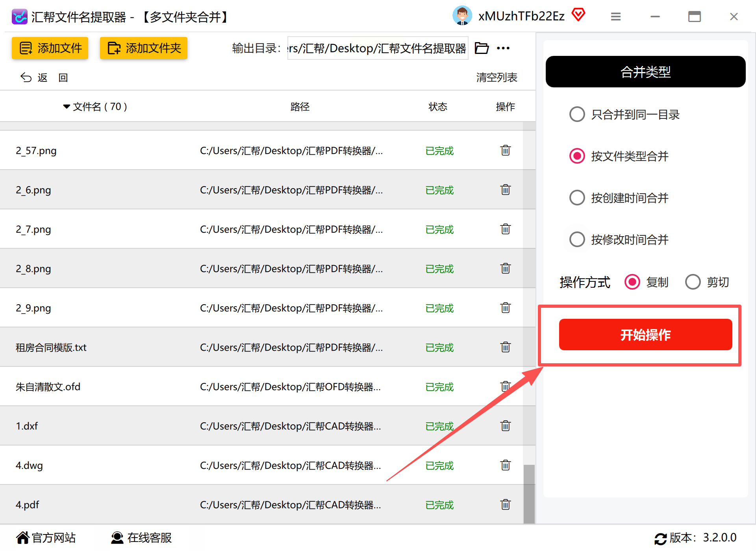Collapse the 文件名 (70) sort arrow
This screenshot has width=756, height=551.
(x=67, y=107)
